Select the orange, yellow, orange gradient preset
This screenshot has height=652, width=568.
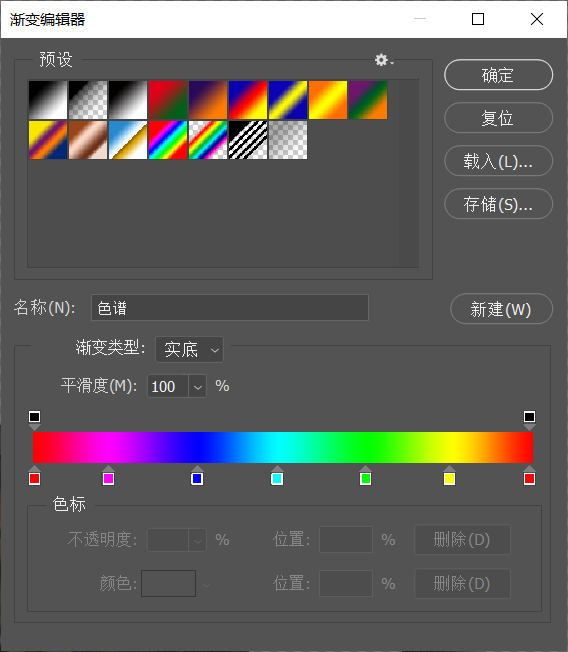click(x=327, y=100)
